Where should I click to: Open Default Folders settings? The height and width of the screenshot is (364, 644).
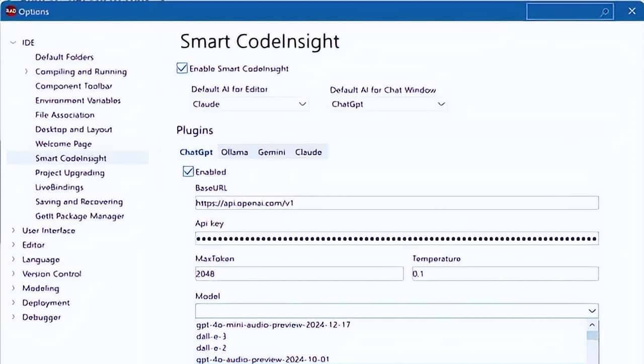[x=64, y=57]
